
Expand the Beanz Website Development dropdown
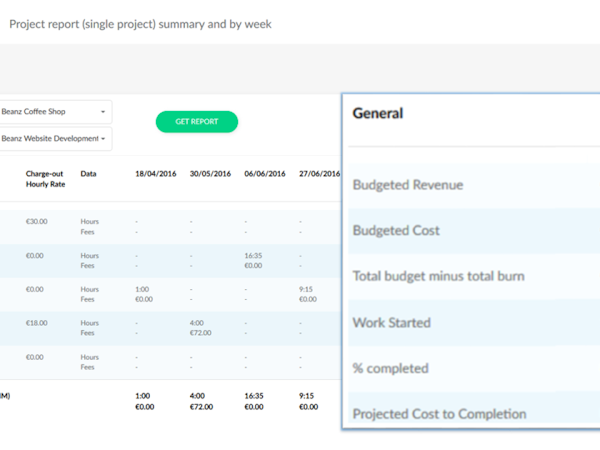pos(54,139)
